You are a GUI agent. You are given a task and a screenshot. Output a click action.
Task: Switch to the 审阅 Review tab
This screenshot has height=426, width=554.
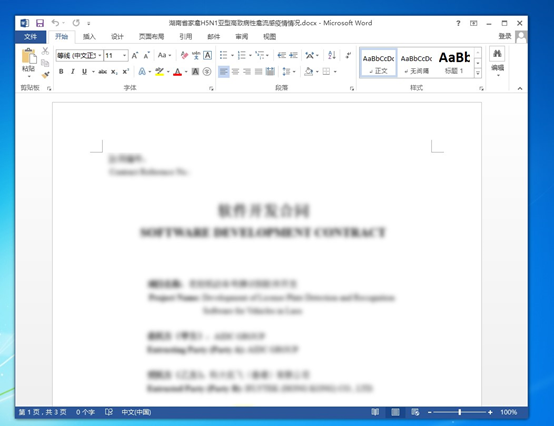pos(241,36)
